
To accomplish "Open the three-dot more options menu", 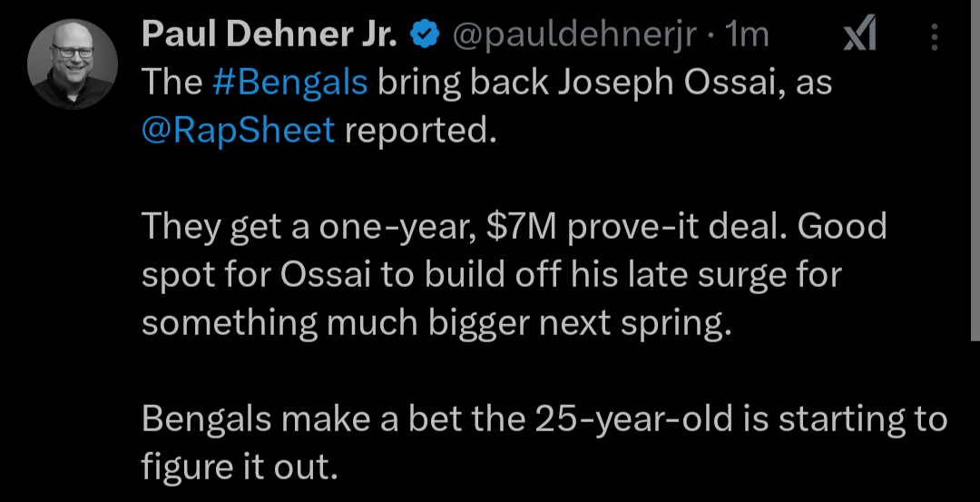I will 935,36.
